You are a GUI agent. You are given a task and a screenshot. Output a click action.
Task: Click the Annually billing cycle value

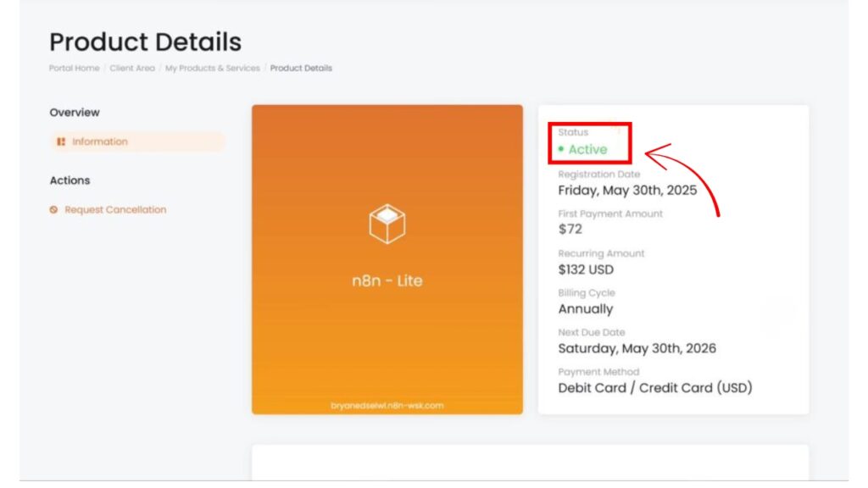[x=585, y=309]
